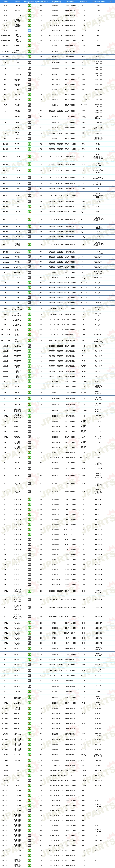The width and height of the screenshot is (115, 868).
Task: Click the ECC engine code cell
Action: [98, 40]
